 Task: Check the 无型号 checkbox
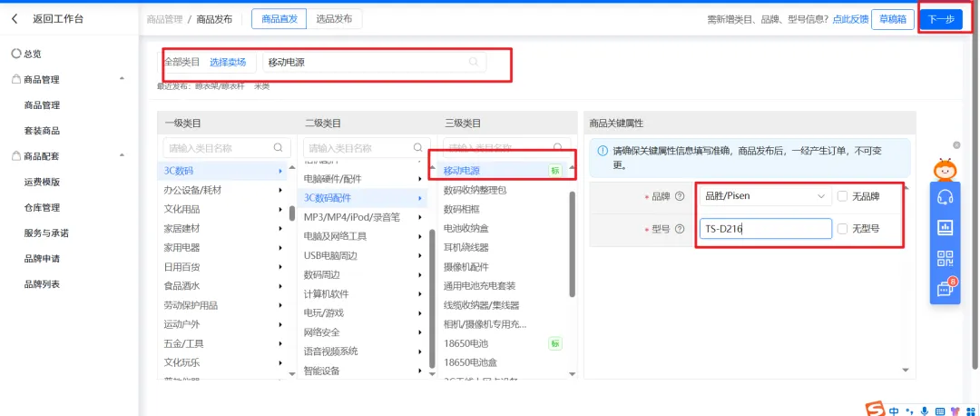tap(843, 229)
